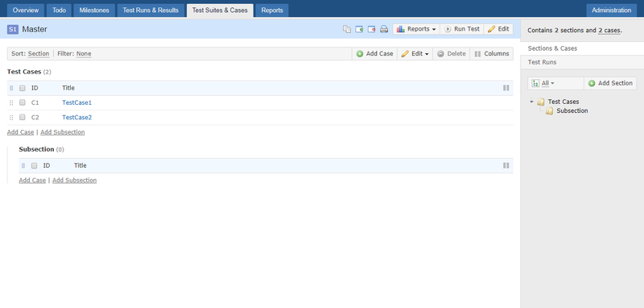Click Add Case link under Test Cases
This screenshot has height=308, width=644.
21,132
